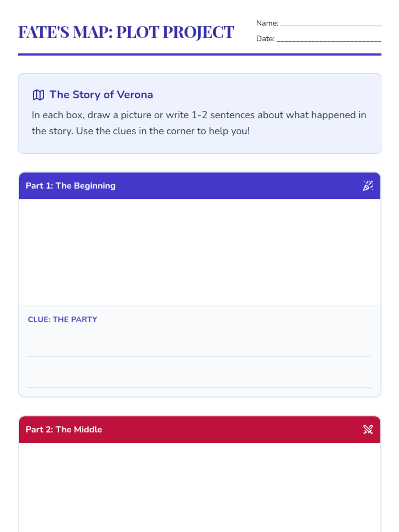Image resolution: width=399 pixels, height=532 pixels.
Task: Click the crossed swords icon in Part 2 header
Action: 368,429
